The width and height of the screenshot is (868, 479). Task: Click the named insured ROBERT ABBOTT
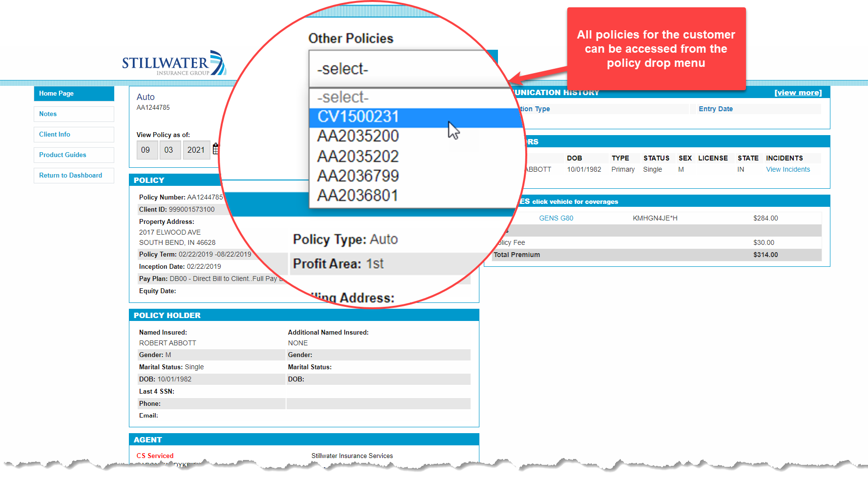[167, 343]
